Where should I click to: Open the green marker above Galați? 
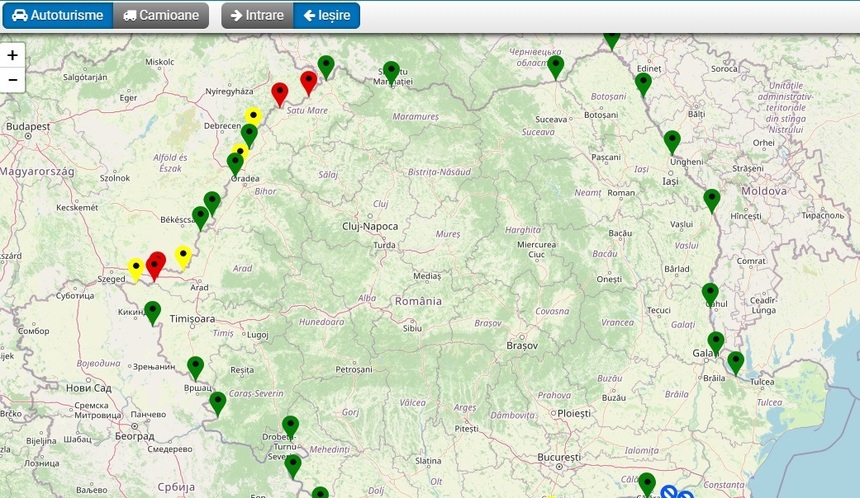[716, 341]
